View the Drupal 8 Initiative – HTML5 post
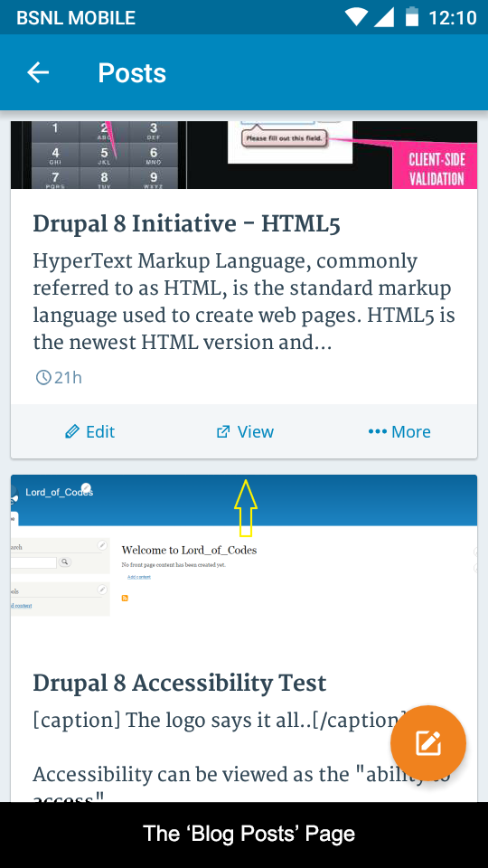488x868 pixels. (245, 432)
